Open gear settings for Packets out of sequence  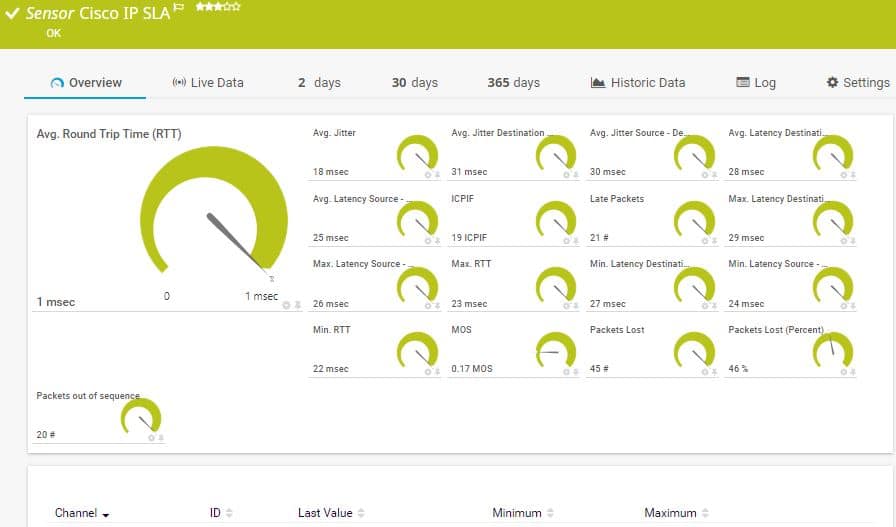[151, 438]
